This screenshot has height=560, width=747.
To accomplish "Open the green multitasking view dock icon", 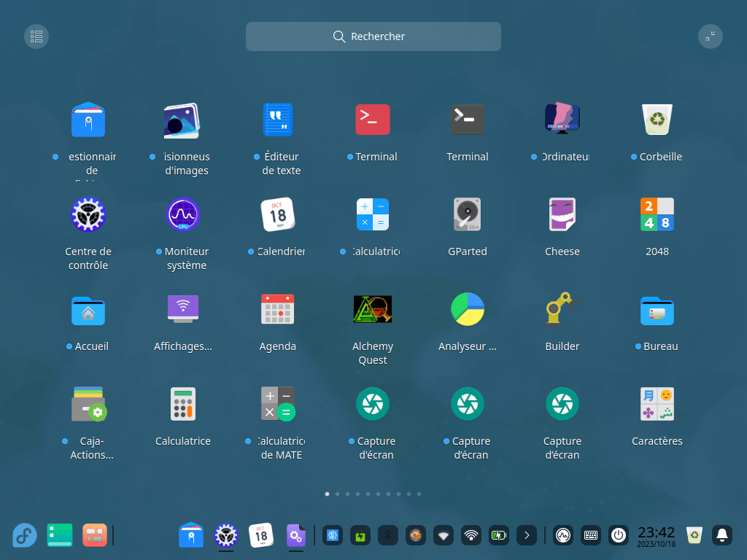I will (60, 535).
